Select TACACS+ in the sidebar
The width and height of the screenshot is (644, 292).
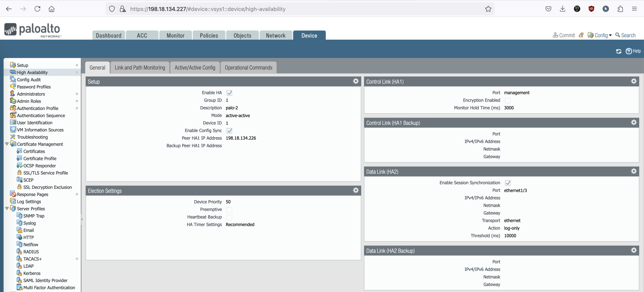point(32,259)
